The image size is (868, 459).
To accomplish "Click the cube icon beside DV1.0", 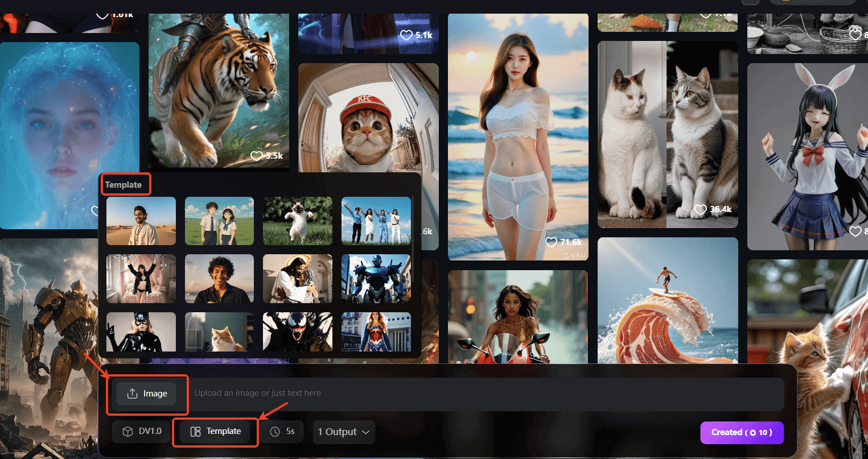I will [x=128, y=432].
